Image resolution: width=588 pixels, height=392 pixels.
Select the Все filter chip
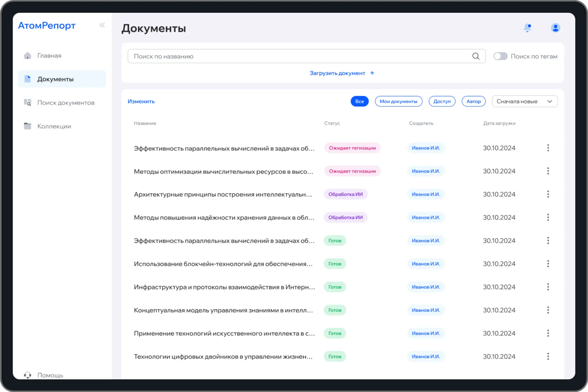pyautogui.click(x=359, y=101)
